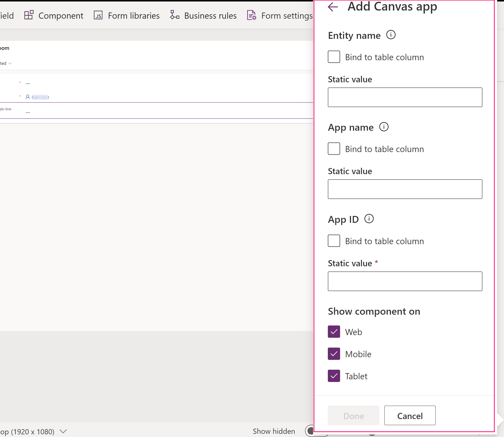Disable Mobile component visibility
Screen dimensions: 504x437
coord(334,354)
